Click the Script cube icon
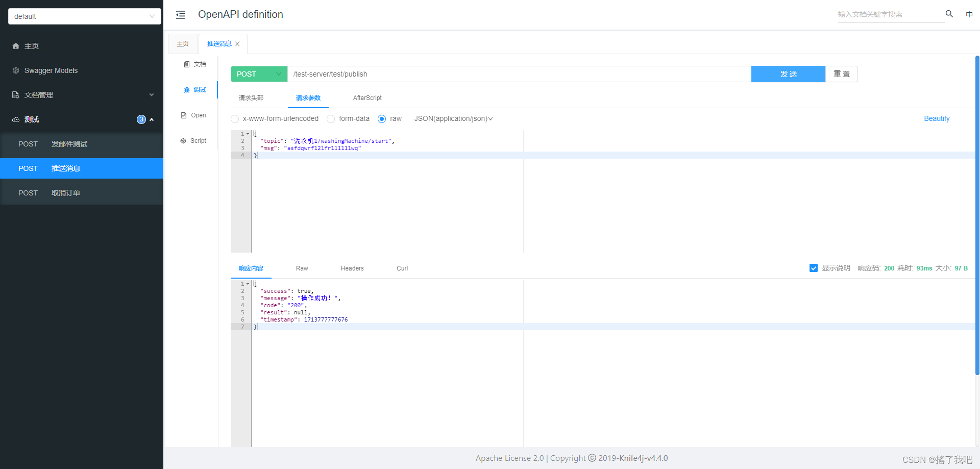This screenshot has height=469, width=980. pyautogui.click(x=183, y=141)
